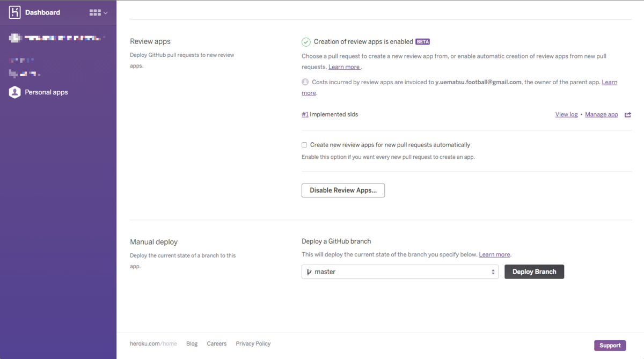Click the Personal apps hexagon avatar icon
The height and width of the screenshot is (359, 644).
pyautogui.click(x=14, y=92)
